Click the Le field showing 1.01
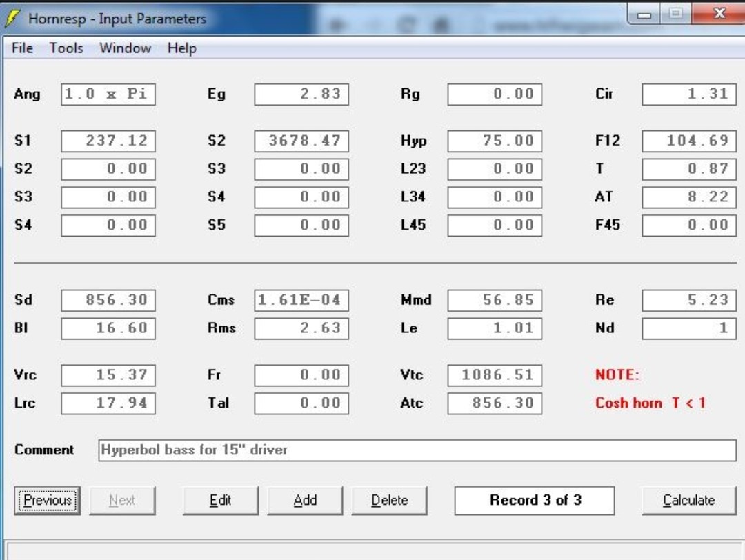Viewport: 745px width, 560px height. pos(495,328)
